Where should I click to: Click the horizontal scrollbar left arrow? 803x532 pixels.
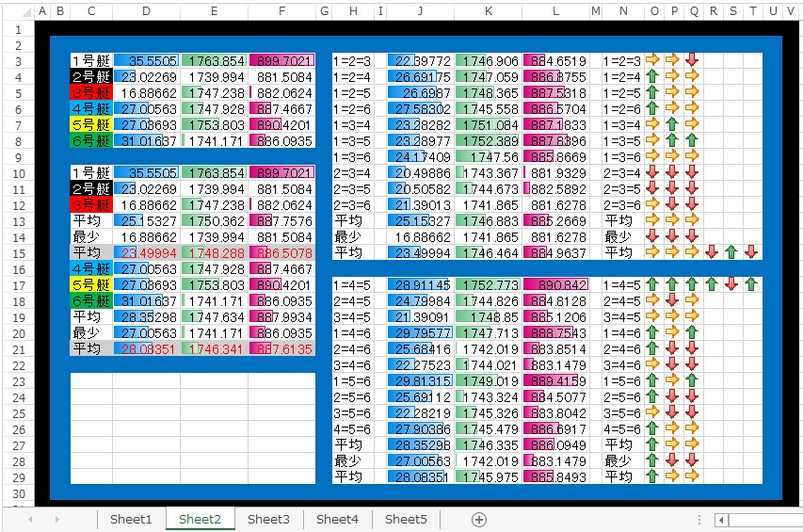722,520
